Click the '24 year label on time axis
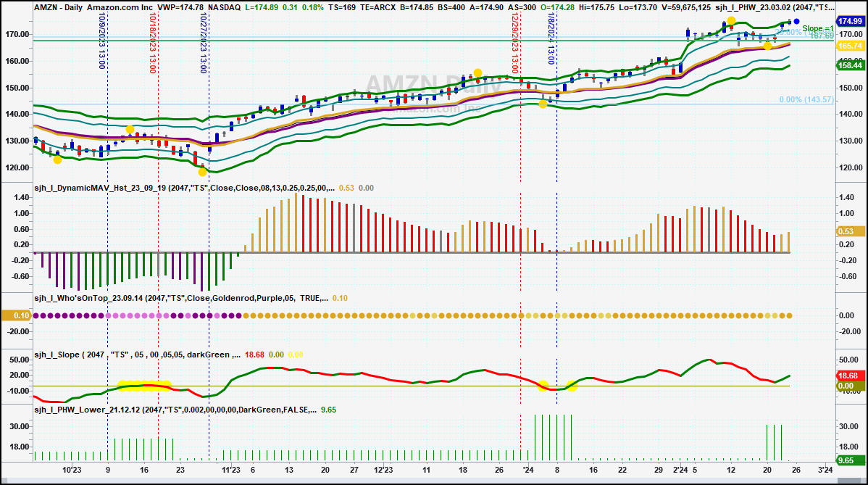 [528, 470]
